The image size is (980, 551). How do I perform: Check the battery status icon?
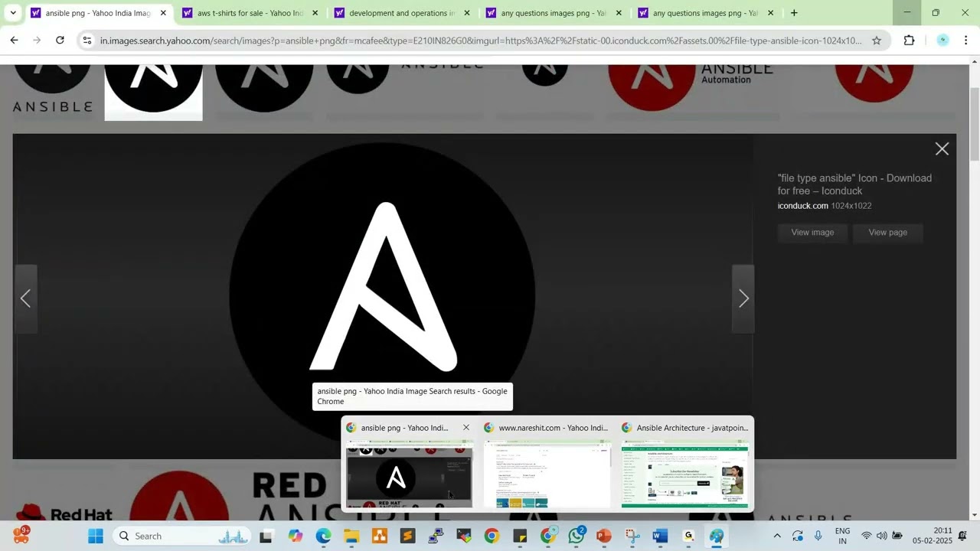897,536
